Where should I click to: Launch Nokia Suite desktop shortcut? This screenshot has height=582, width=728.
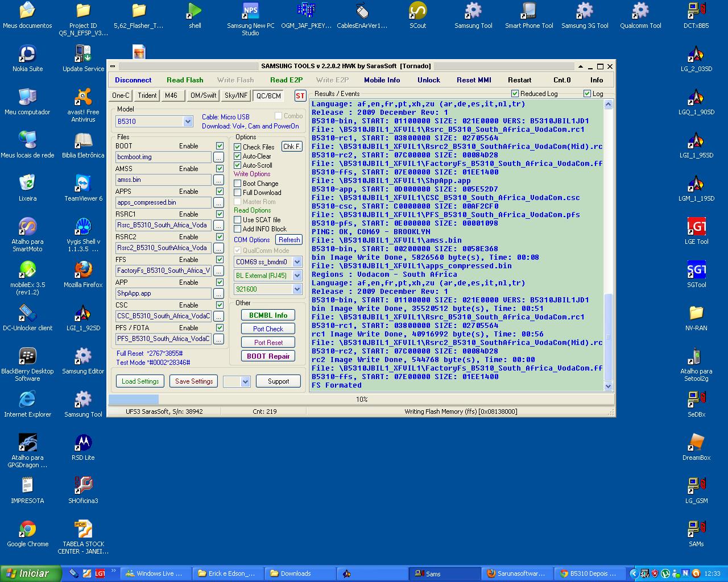click(27, 59)
